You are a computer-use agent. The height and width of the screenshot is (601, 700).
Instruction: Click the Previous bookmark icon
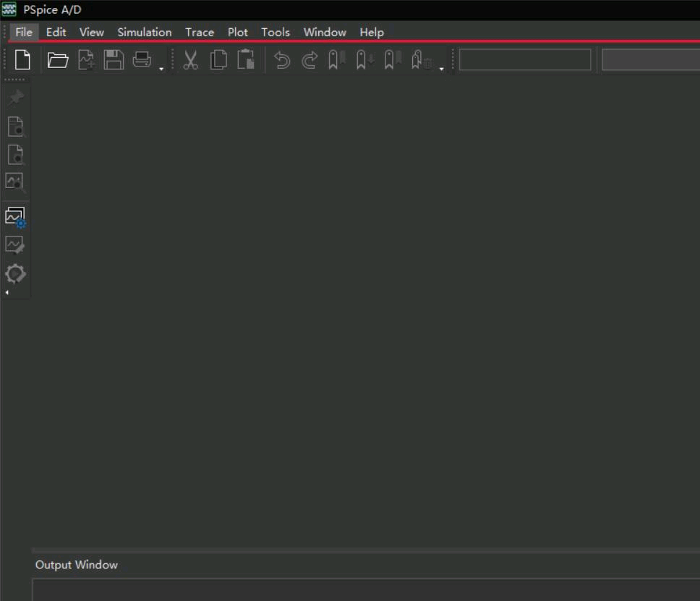click(x=393, y=60)
